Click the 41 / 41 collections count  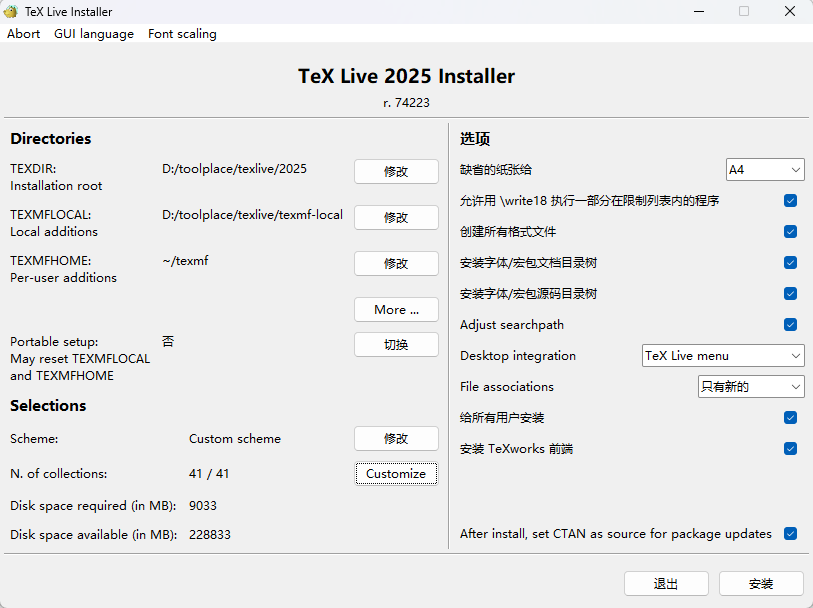[209, 473]
